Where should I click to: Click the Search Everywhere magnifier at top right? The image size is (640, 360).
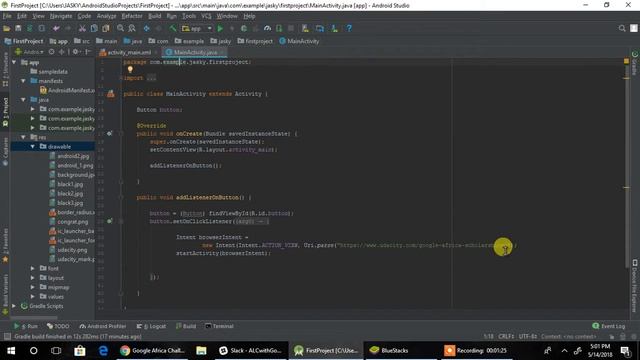[x=622, y=28]
